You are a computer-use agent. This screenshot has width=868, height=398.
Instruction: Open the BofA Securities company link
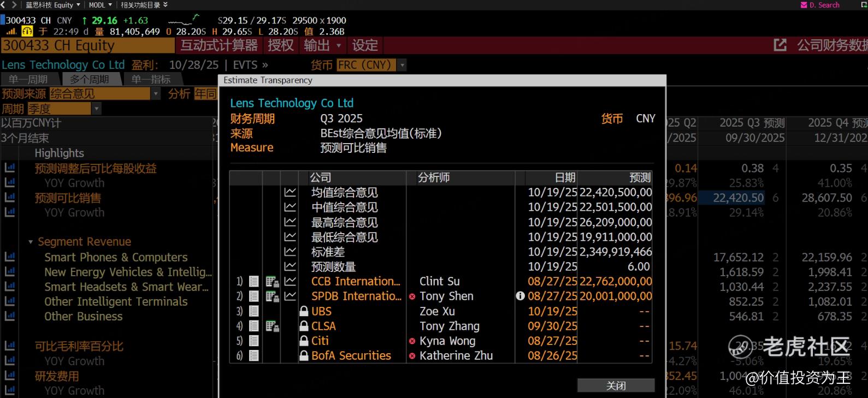tap(351, 356)
